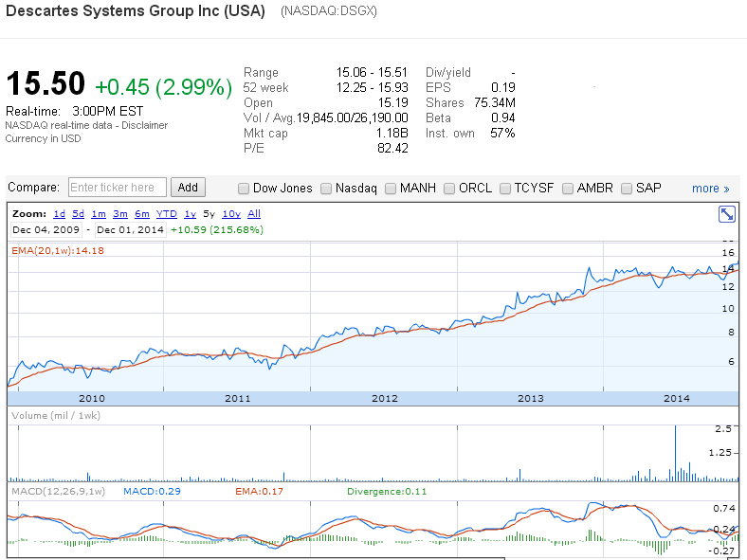This screenshot has height=560, width=747.
Task: Click the tall 2014 volume spike bar
Action: 675,455
